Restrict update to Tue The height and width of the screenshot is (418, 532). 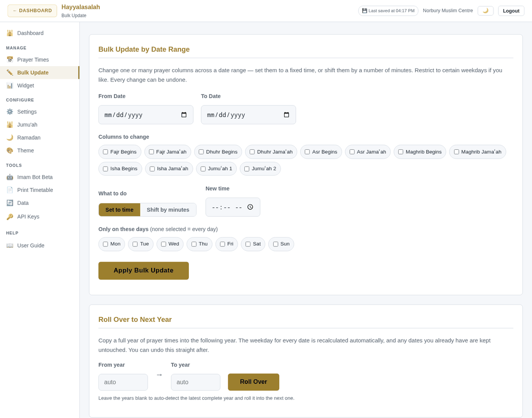pos(135,244)
